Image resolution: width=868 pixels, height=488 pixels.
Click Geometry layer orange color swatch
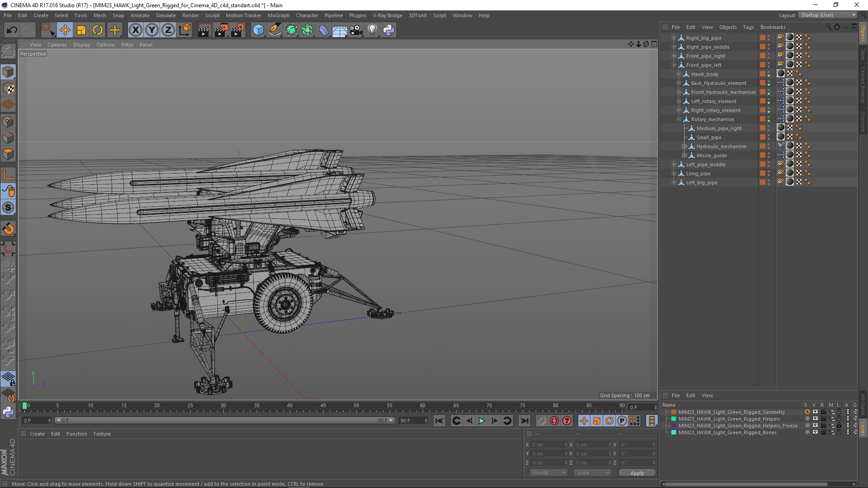point(674,412)
